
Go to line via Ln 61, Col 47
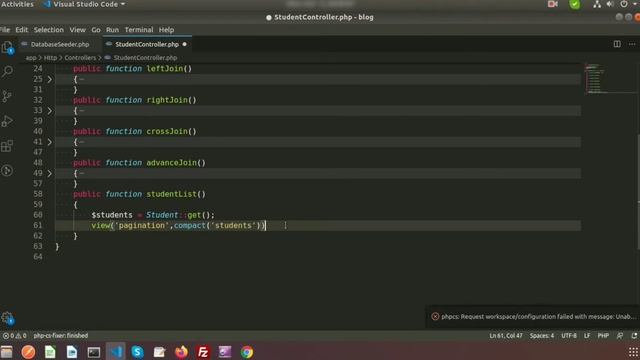(506, 336)
